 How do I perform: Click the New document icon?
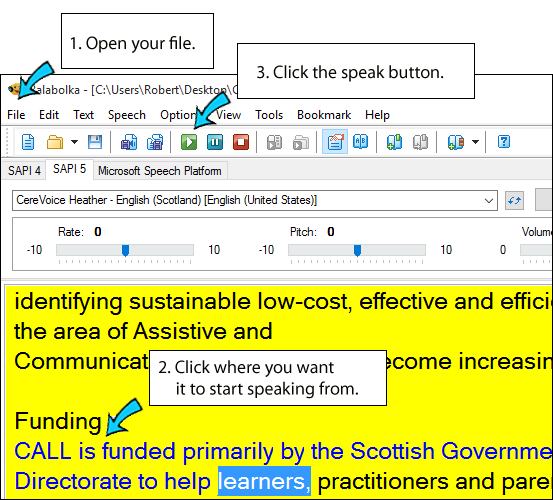[x=28, y=142]
